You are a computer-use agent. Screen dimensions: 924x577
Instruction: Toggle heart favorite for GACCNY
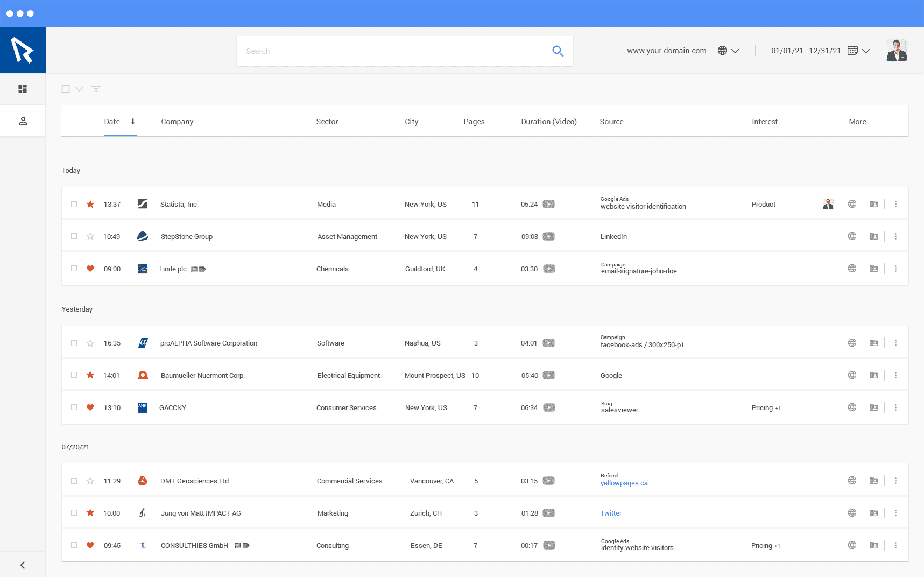(90, 407)
